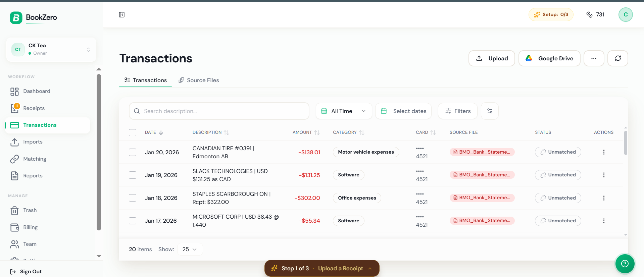Open actions menu for CANADIAN TIRE row
The image size is (644, 277).
click(604, 152)
